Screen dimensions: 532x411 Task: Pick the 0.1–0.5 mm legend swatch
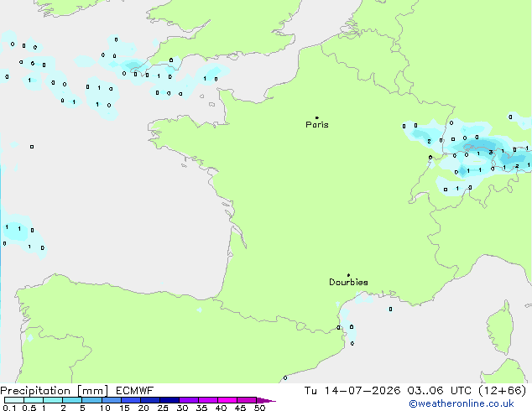pyautogui.click(x=14, y=400)
